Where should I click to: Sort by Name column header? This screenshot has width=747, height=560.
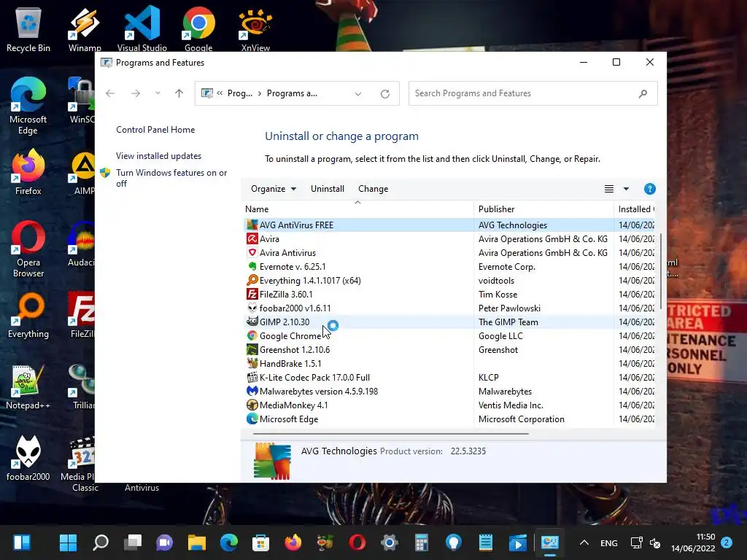coord(357,209)
